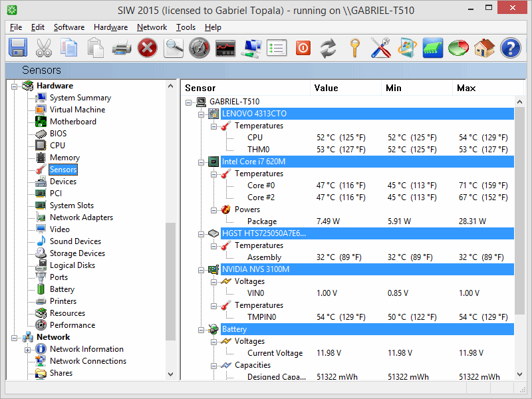Image resolution: width=532 pixels, height=399 pixels.
Task: Open the Hardware menu
Action: click(x=110, y=27)
